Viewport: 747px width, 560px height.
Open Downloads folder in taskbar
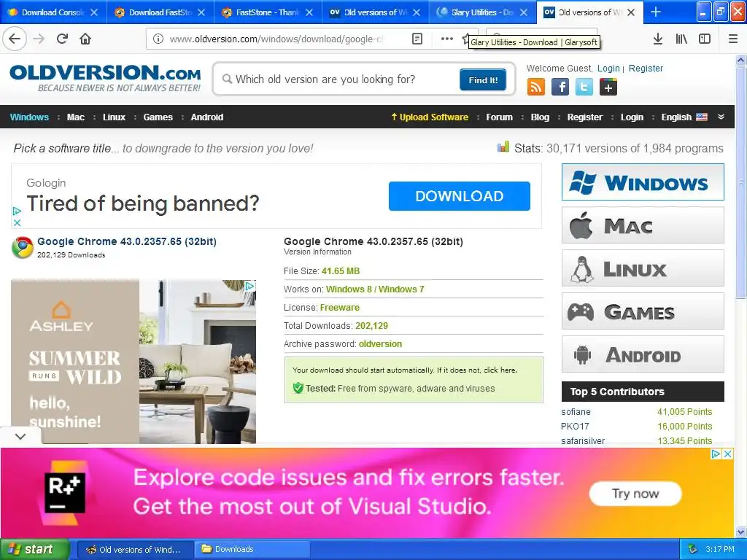point(252,549)
